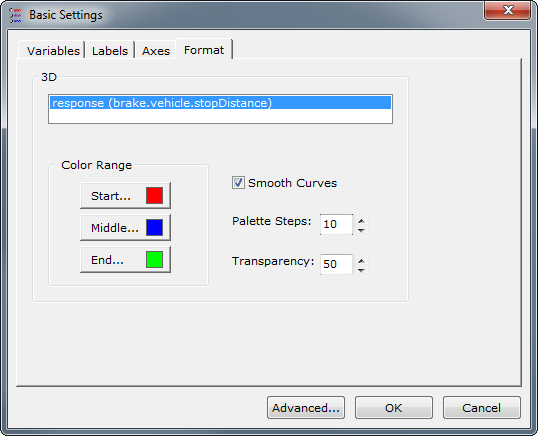Open the Labels tab
Viewport: 538px width, 436px height.
click(x=110, y=51)
